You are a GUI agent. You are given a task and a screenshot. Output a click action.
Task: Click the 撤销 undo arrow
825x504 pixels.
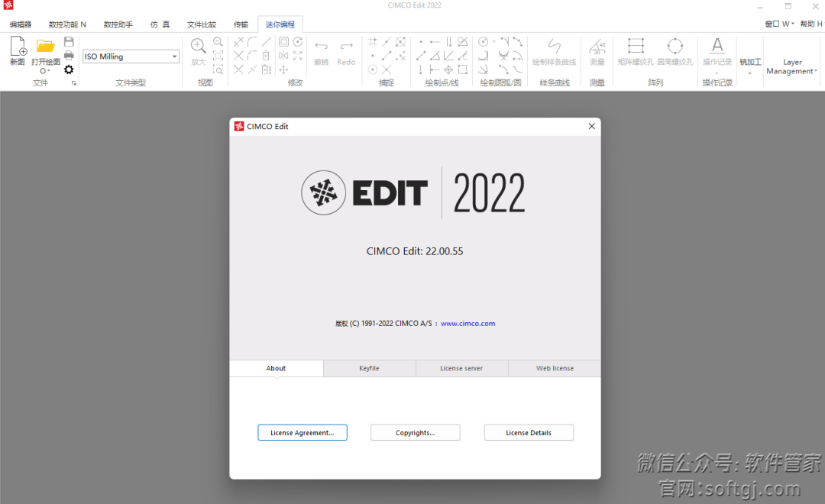pyautogui.click(x=321, y=47)
